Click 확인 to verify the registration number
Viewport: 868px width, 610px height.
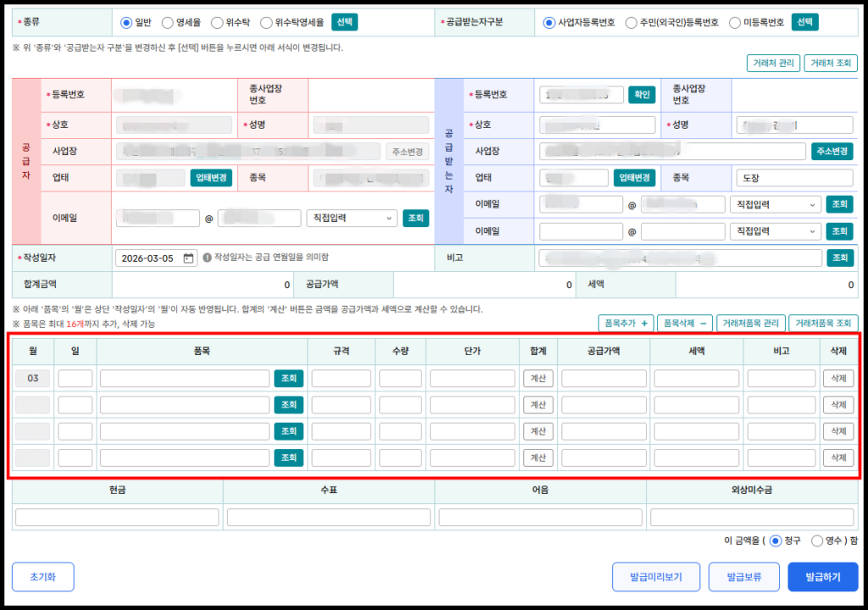click(x=641, y=94)
